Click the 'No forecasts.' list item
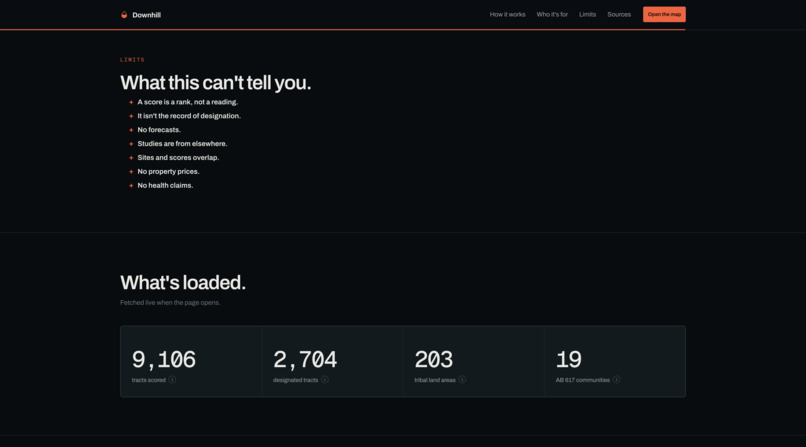 click(159, 129)
